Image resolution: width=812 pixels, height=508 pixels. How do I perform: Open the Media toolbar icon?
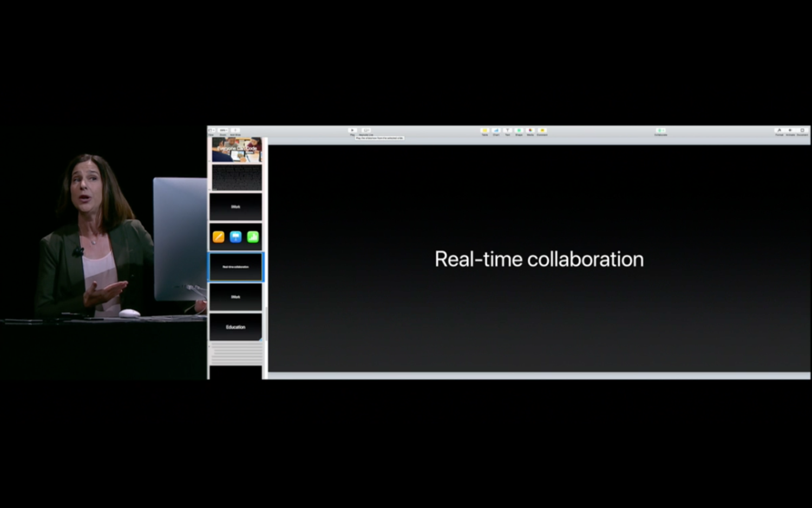coord(530,131)
